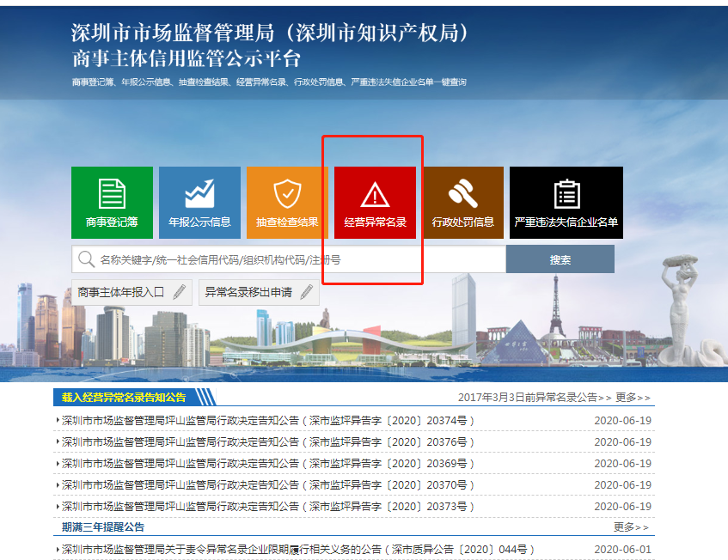Click the banner tagline starting 商事登记簿、年报公示信息

[269, 82]
